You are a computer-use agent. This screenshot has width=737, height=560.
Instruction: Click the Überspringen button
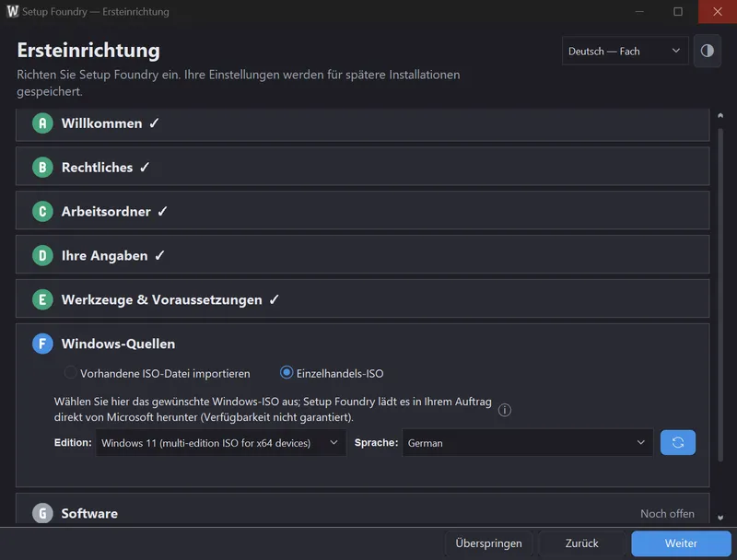click(x=488, y=543)
